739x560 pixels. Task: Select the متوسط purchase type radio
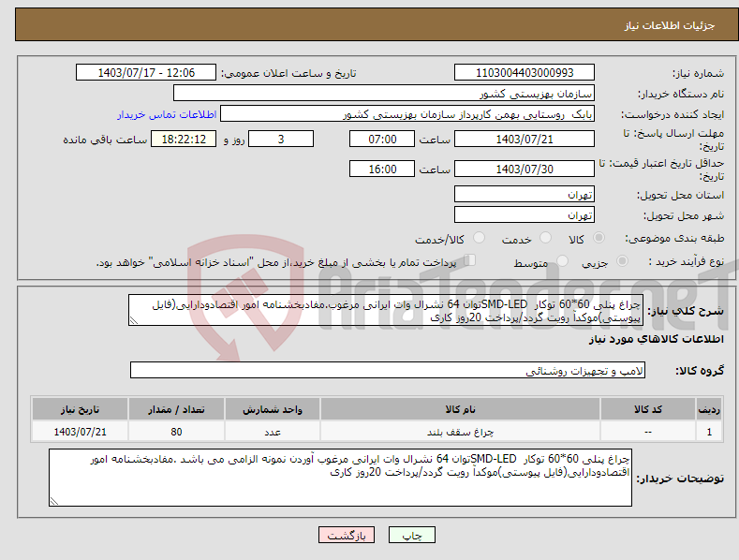pyautogui.click(x=562, y=260)
